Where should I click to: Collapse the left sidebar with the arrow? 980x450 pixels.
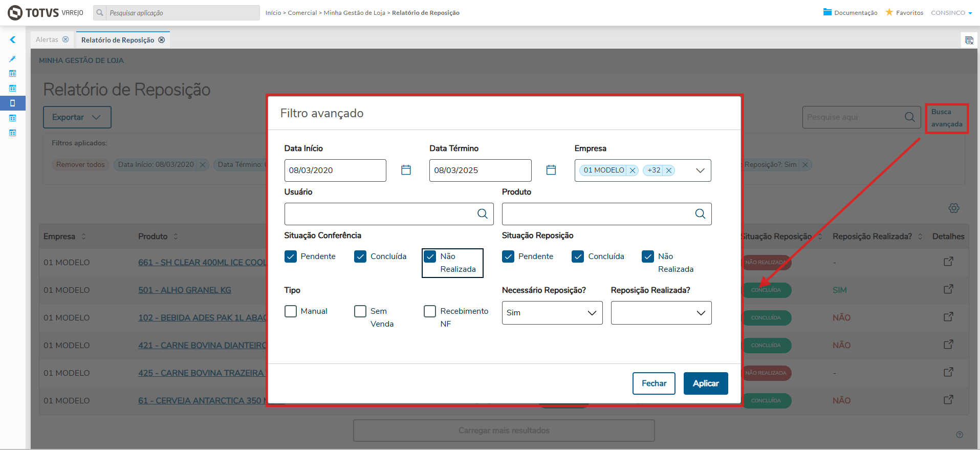click(13, 39)
